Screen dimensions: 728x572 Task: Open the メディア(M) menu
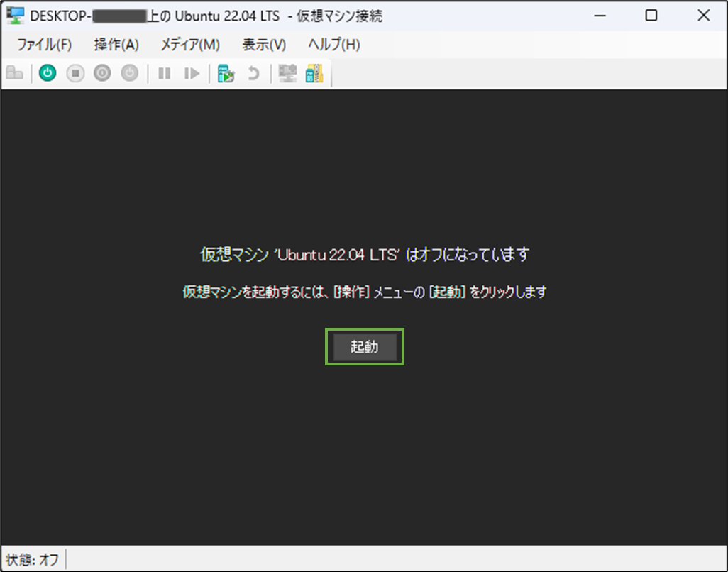[189, 44]
